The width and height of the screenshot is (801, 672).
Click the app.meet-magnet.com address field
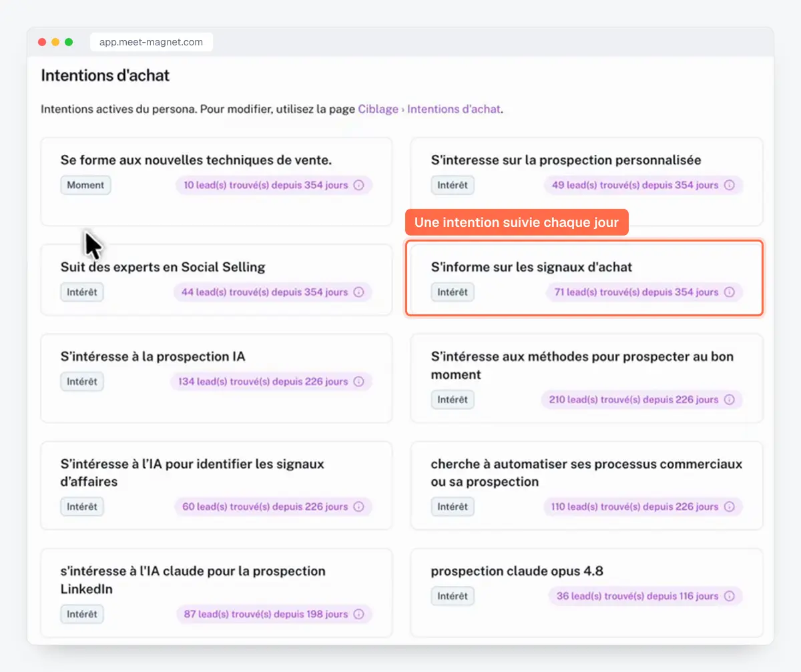(x=151, y=42)
